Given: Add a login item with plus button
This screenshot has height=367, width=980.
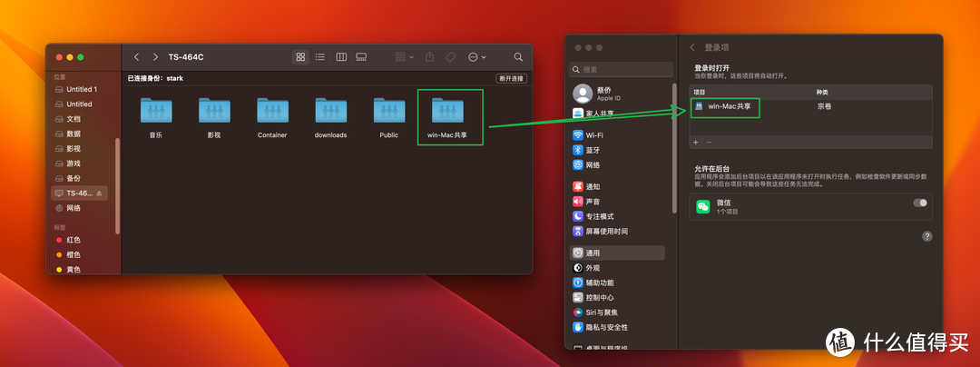Looking at the screenshot, I should point(696,142).
